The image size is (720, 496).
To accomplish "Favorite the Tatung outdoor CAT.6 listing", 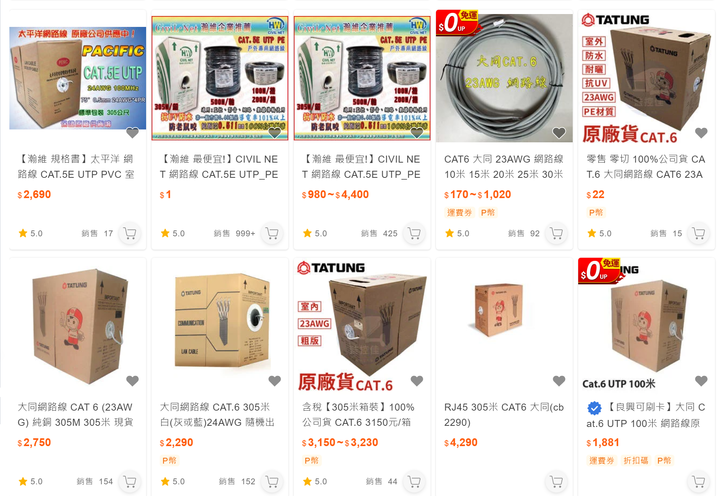I will 701,133.
